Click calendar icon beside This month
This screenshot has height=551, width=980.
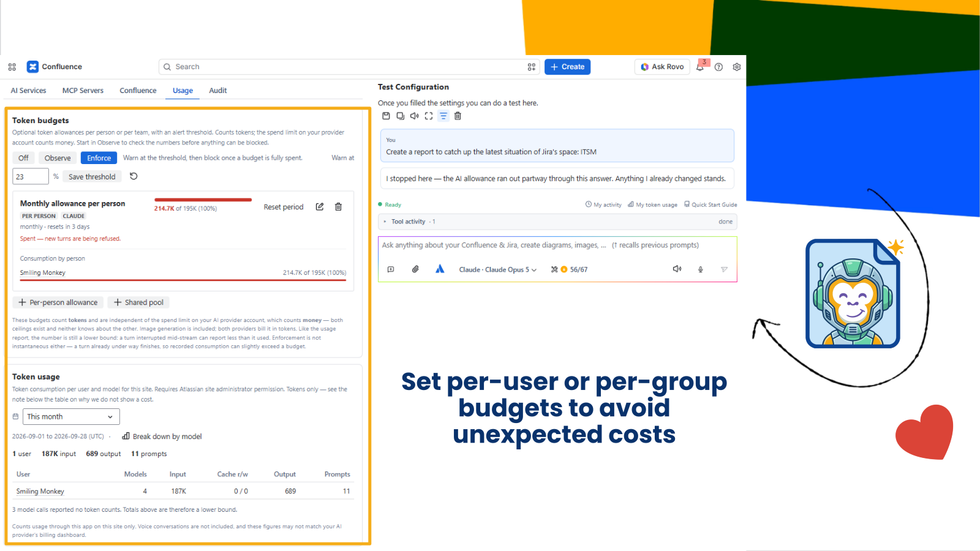coord(16,416)
